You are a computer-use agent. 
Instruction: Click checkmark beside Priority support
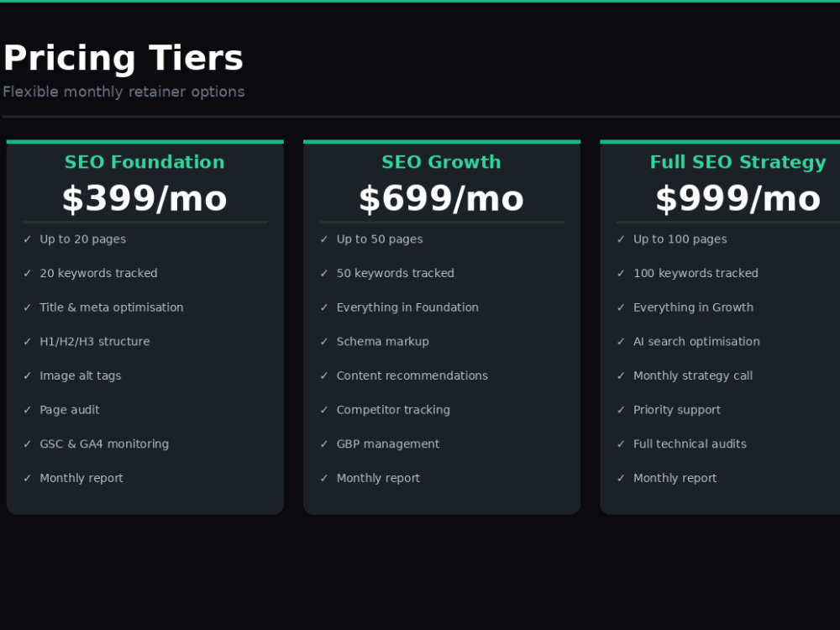(x=621, y=410)
